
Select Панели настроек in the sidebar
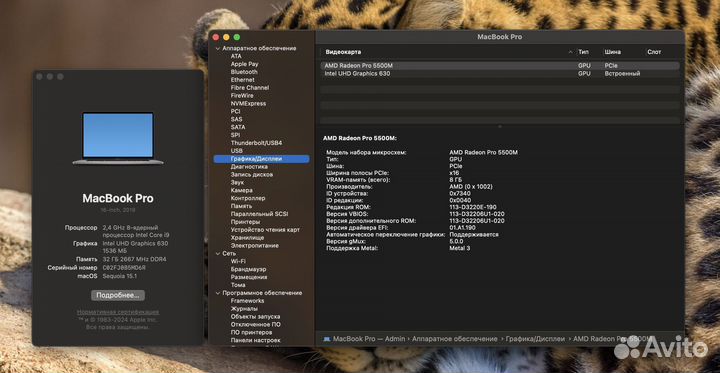(255, 340)
